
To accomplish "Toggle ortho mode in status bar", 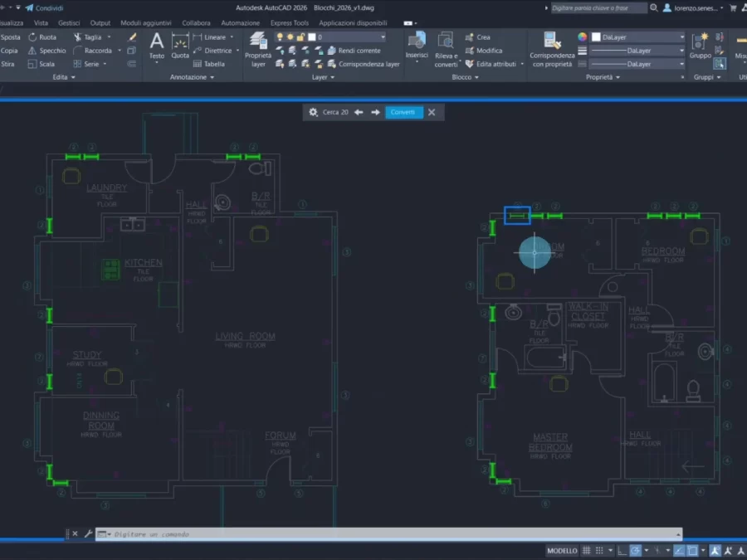I will click(x=622, y=550).
